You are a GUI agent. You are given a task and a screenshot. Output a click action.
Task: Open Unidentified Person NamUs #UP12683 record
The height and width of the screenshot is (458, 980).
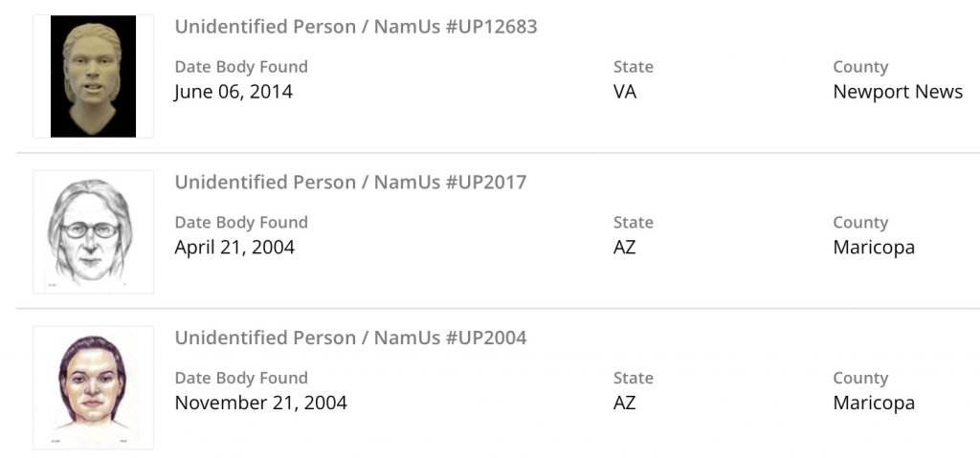pyautogui.click(x=355, y=27)
